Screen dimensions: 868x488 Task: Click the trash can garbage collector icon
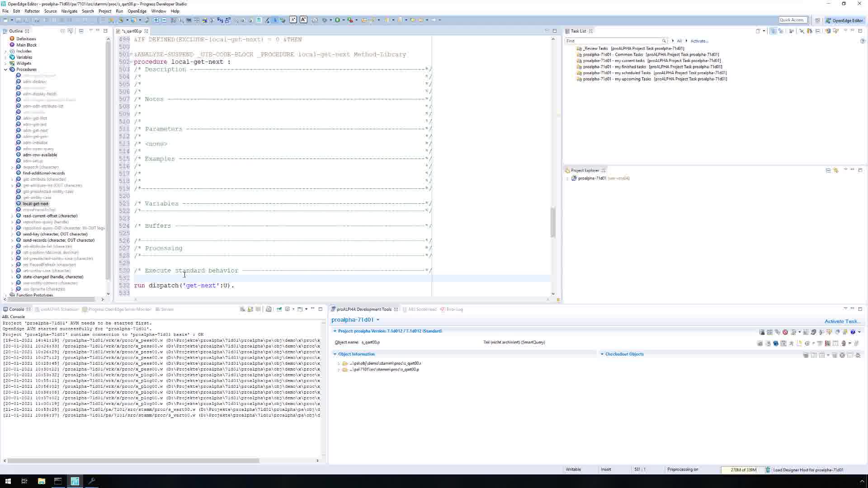coord(768,470)
